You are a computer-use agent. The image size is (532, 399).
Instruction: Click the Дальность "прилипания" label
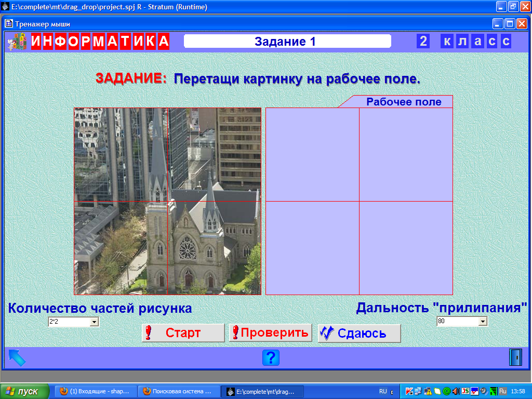442,308
